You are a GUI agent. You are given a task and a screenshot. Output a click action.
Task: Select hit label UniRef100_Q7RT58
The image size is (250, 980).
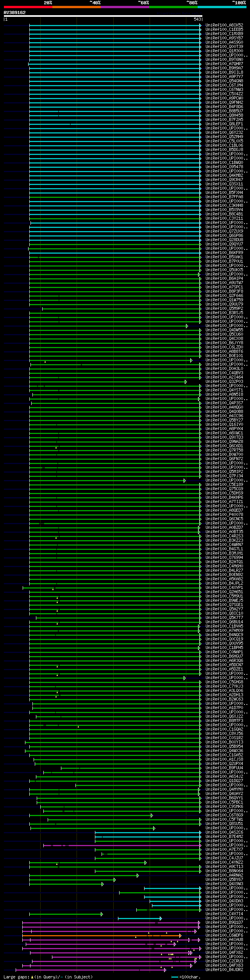[224, 450]
